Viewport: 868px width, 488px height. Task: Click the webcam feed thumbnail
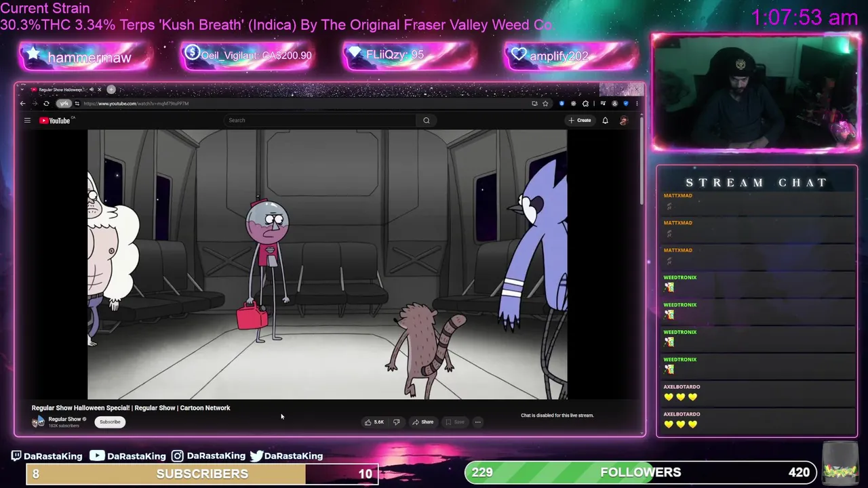pyautogui.click(x=756, y=92)
